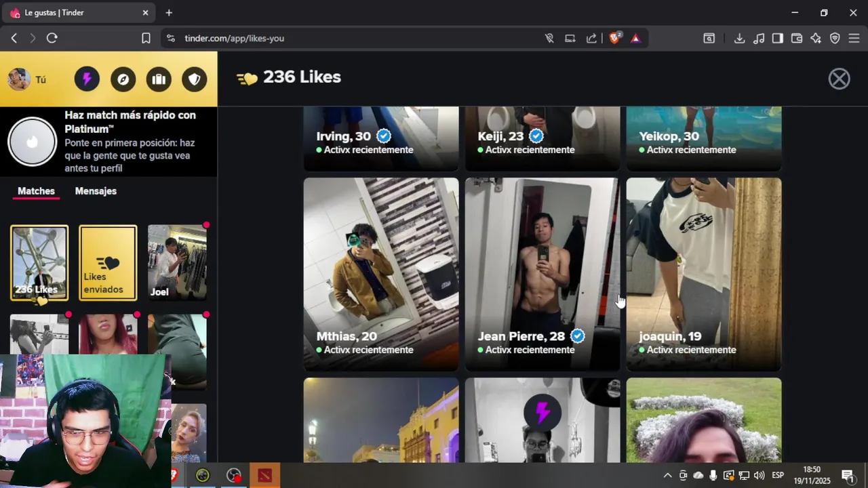Open the briefcase work mode icon
Image resolution: width=868 pixels, height=488 pixels.
[x=159, y=79]
